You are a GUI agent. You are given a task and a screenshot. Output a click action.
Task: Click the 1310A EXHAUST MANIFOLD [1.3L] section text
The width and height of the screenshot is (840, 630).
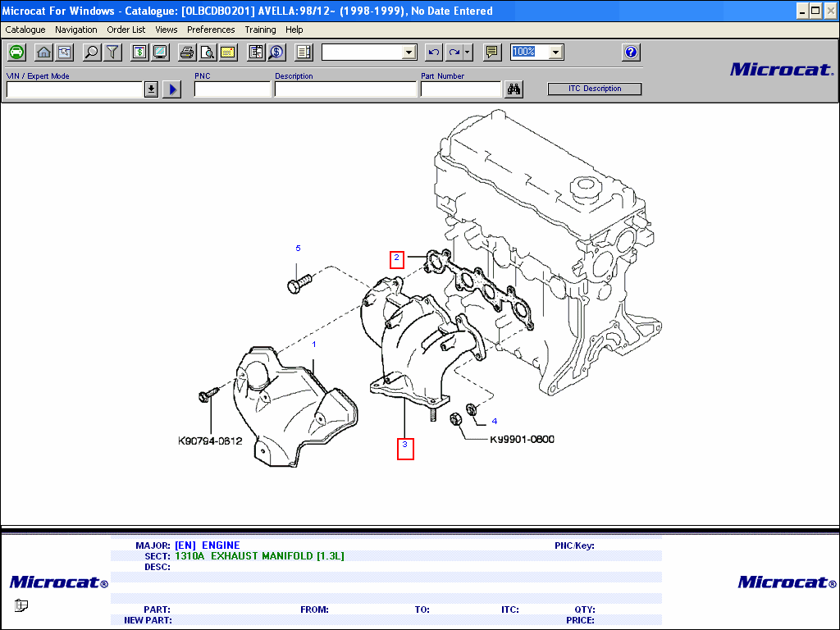click(259, 556)
